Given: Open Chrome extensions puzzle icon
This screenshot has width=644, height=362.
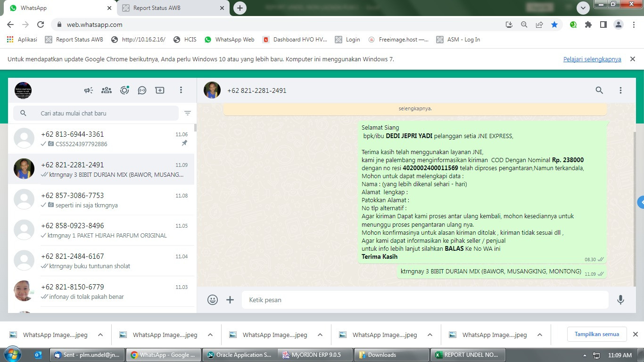Looking at the screenshot, I should coord(588,25).
